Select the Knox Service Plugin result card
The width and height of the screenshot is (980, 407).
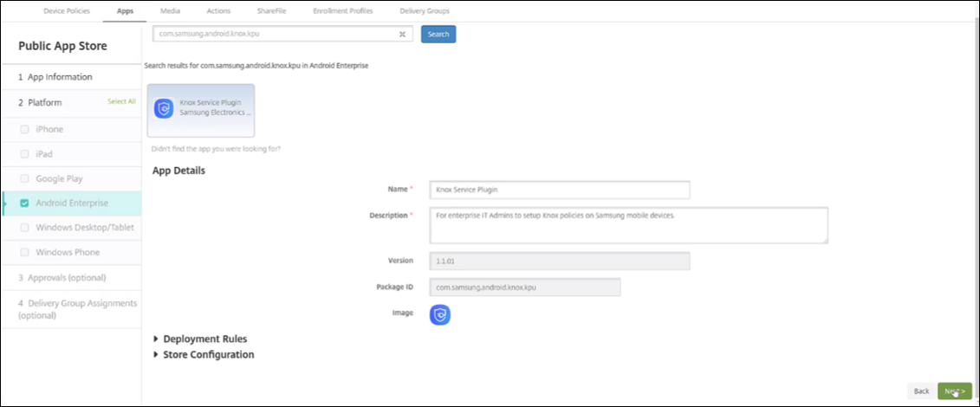(201, 110)
